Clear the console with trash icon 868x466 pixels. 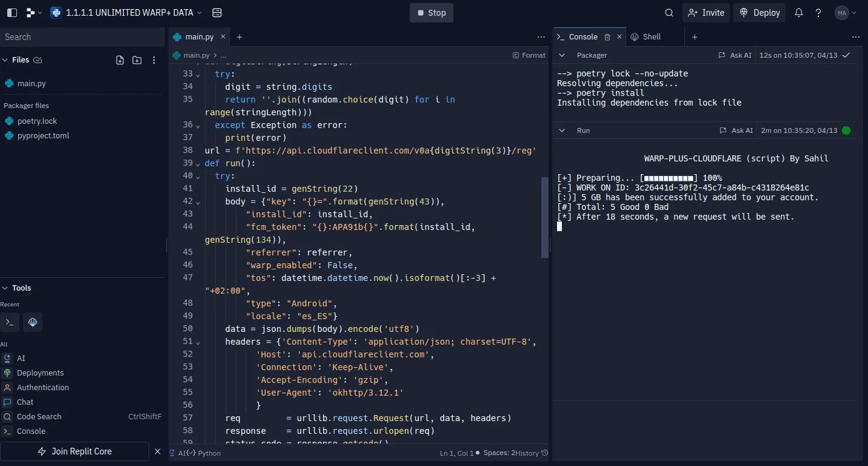point(607,37)
